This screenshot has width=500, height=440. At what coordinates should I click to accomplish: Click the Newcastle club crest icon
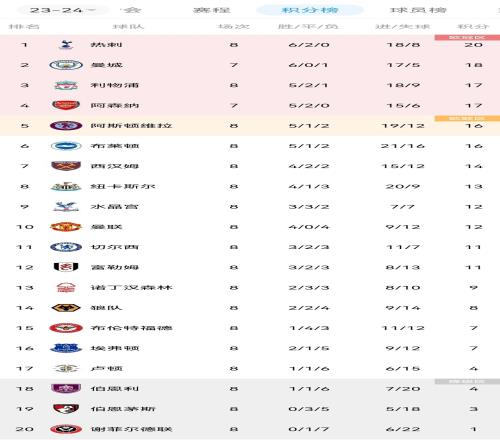click(x=66, y=186)
